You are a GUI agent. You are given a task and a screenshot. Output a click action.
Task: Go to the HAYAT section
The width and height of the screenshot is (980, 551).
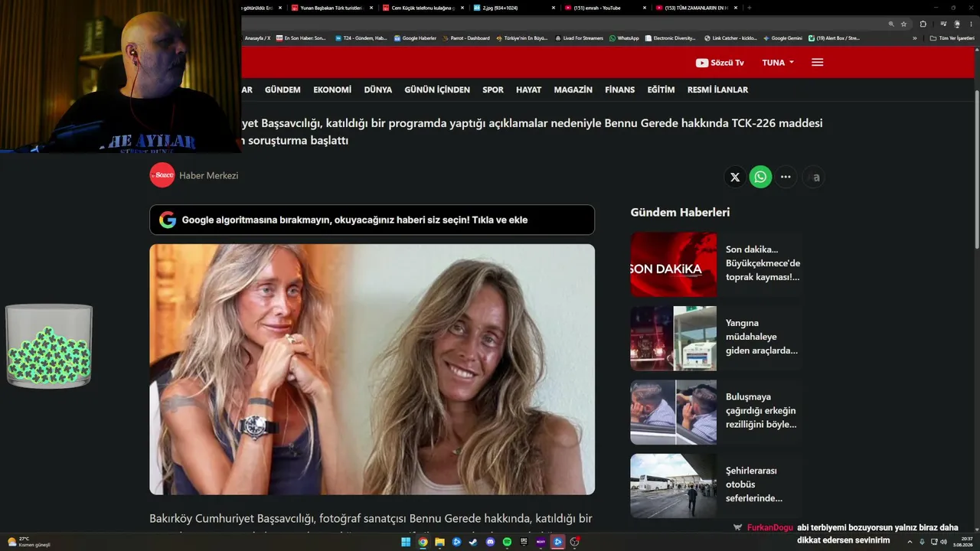tap(528, 90)
